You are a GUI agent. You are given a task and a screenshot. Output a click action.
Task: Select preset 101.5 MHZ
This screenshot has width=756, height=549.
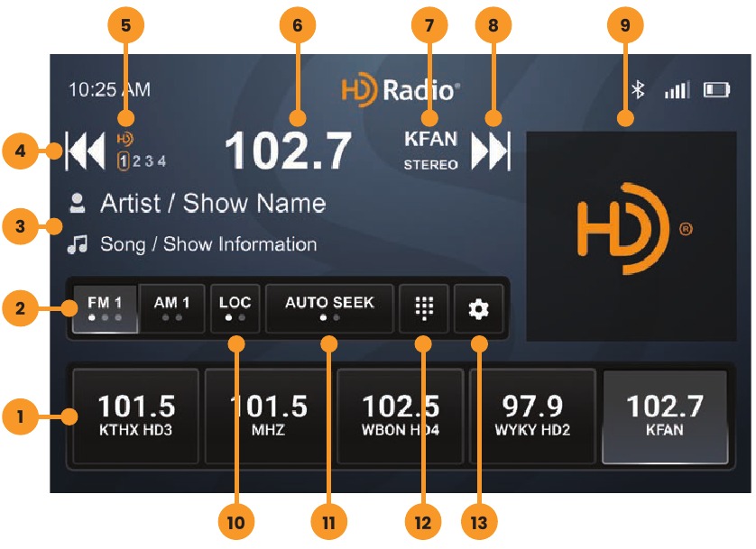tap(268, 416)
